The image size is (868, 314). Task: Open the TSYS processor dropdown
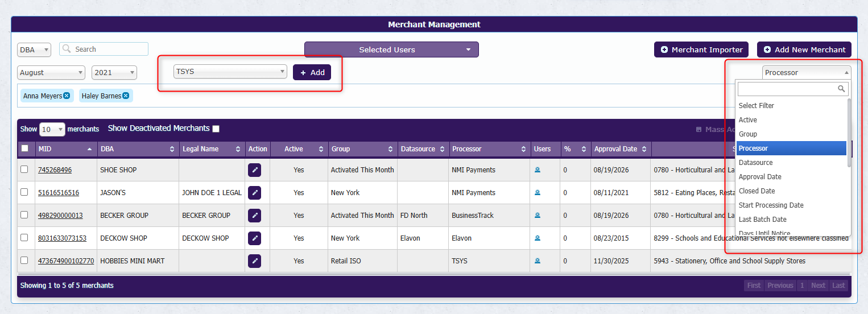click(x=230, y=72)
